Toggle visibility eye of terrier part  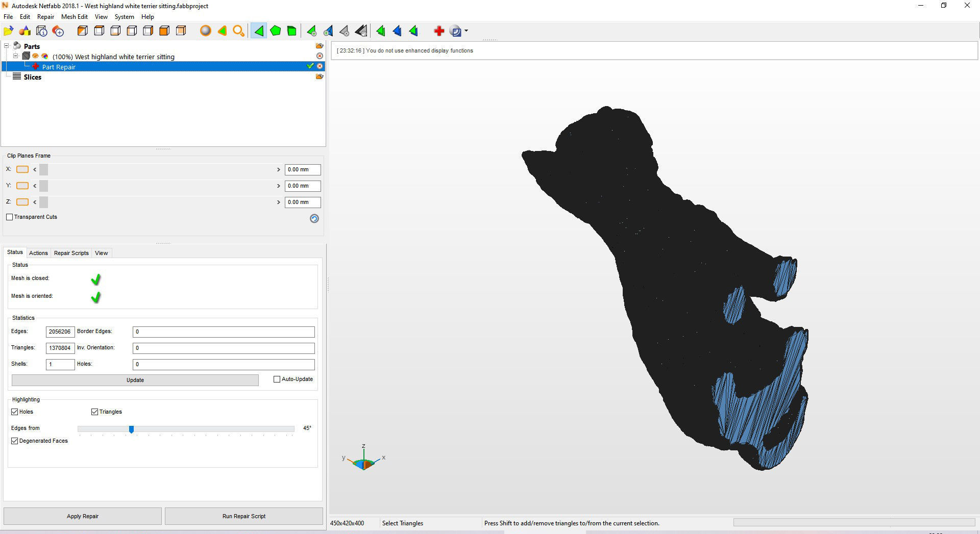point(35,56)
